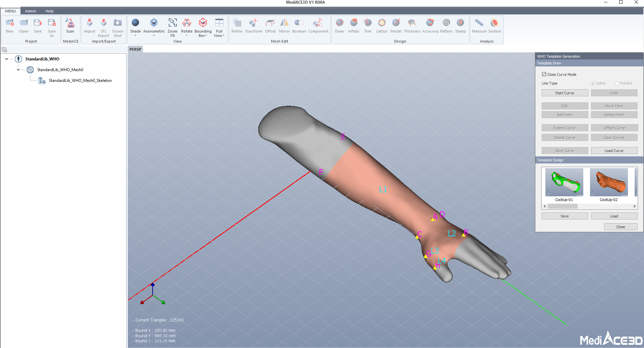Collapse the StandardLib_WHO_Mesh0 node
Image resolution: width=644 pixels, height=348 pixels.
(18, 70)
